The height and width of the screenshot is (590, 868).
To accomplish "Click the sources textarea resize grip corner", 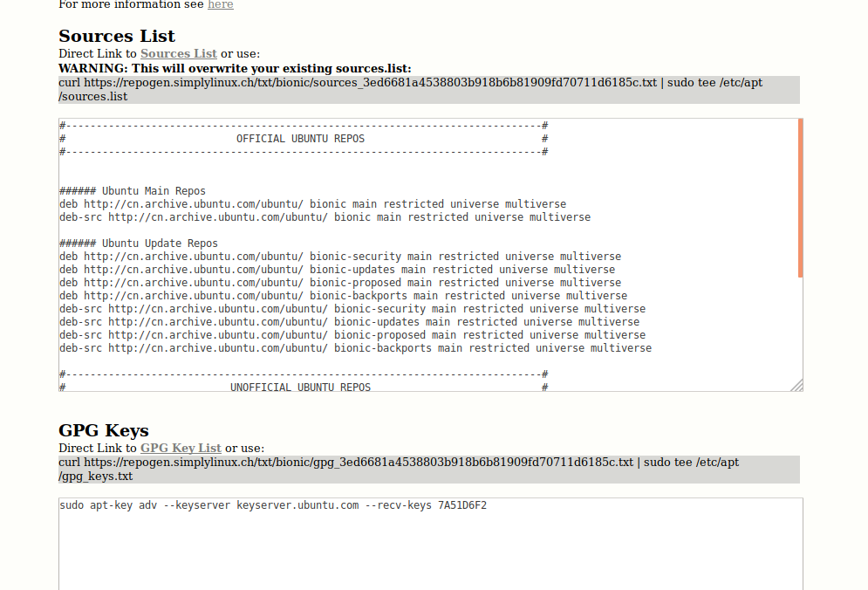I will (x=796, y=386).
